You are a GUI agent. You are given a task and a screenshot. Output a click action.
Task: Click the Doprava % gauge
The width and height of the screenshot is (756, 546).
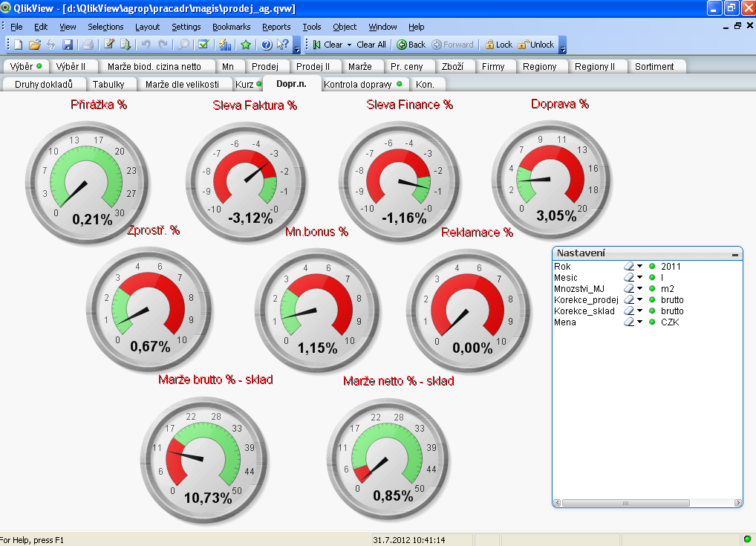tap(550, 180)
